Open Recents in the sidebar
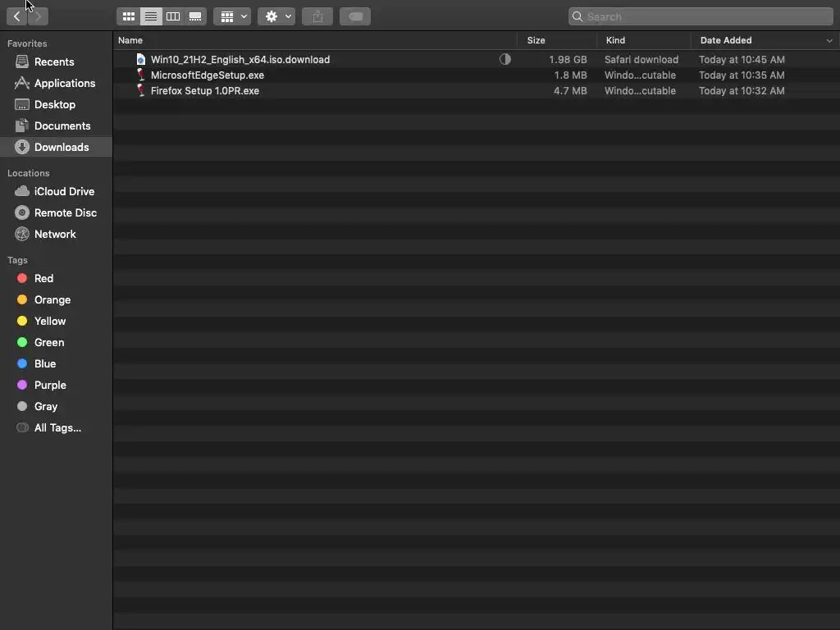Screen dimensions: 840x630 (57, 62)
